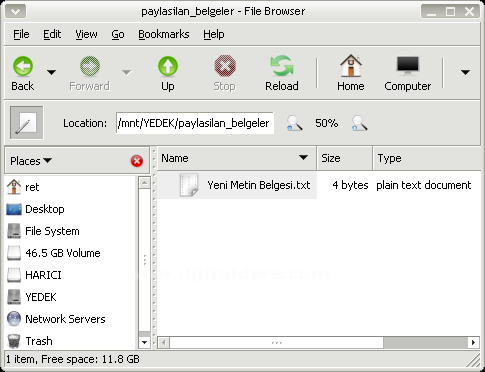The image size is (485, 372).
Task: Click the text document file icon
Action: coord(189,185)
